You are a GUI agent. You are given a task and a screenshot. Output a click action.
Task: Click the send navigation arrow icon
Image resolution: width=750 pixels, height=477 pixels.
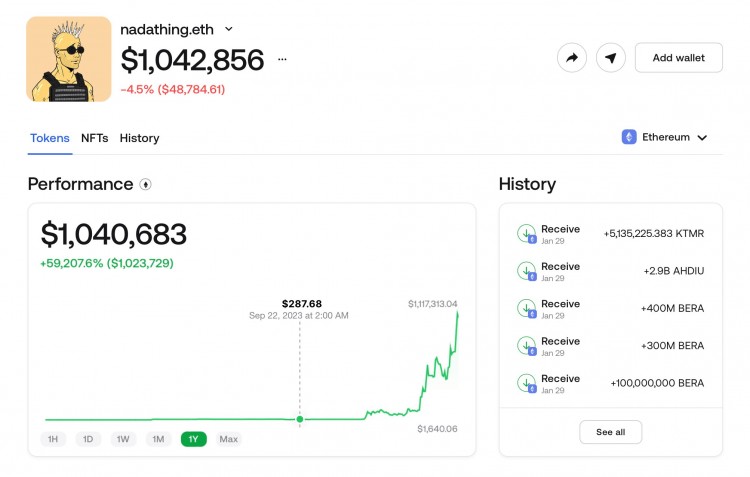click(x=611, y=58)
